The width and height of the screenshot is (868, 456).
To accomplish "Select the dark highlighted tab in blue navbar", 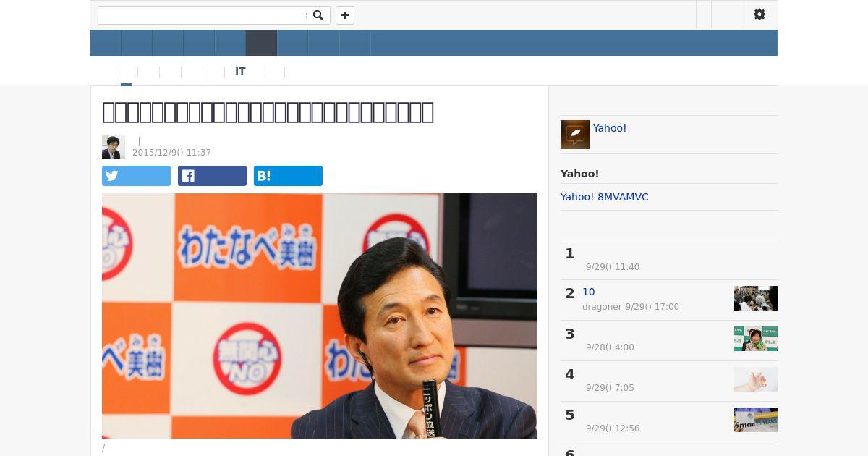I will [261, 43].
